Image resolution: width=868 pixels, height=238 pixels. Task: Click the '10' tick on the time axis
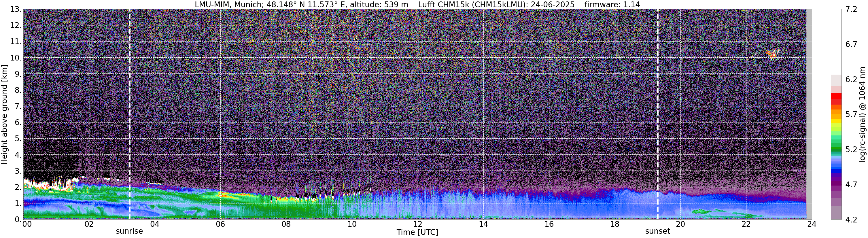(x=352, y=224)
